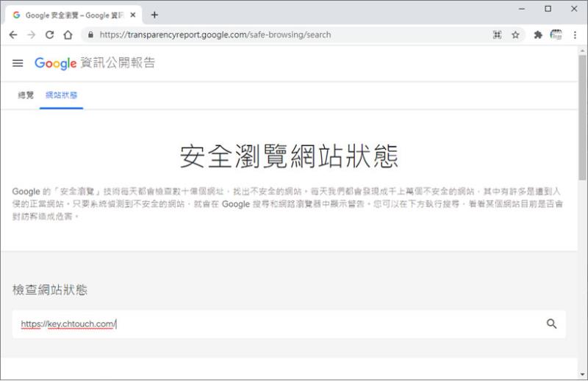The width and height of the screenshot is (588, 381).
Task: Click the page vertical scrollbar thumb
Action: (x=582, y=118)
